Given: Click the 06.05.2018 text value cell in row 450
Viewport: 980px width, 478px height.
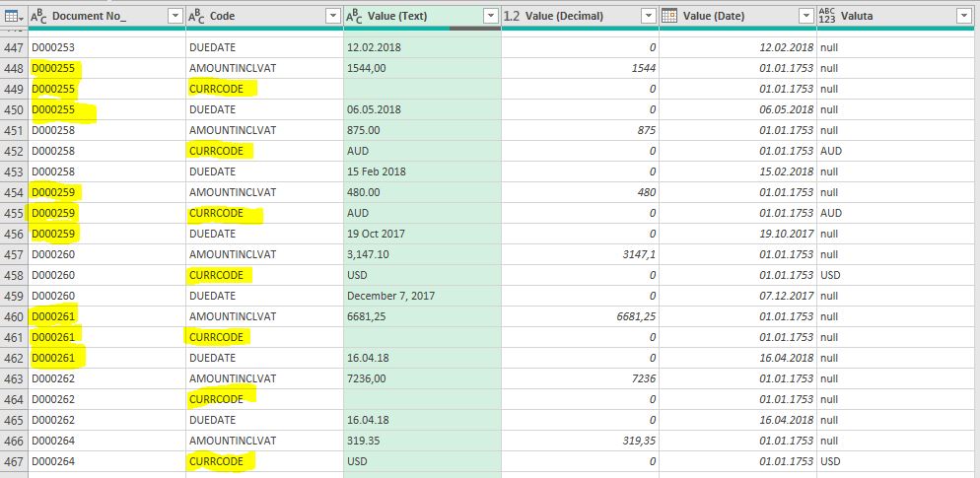Looking at the screenshot, I should (423, 109).
